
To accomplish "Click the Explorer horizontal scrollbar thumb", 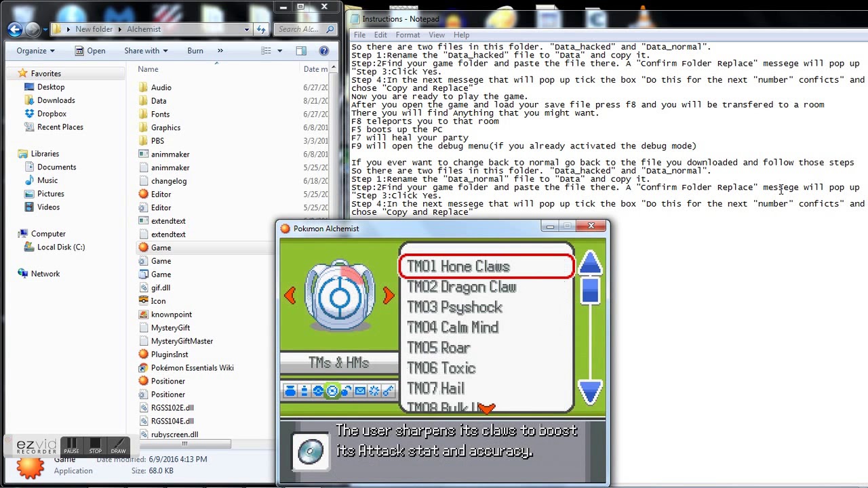I will click(x=184, y=445).
